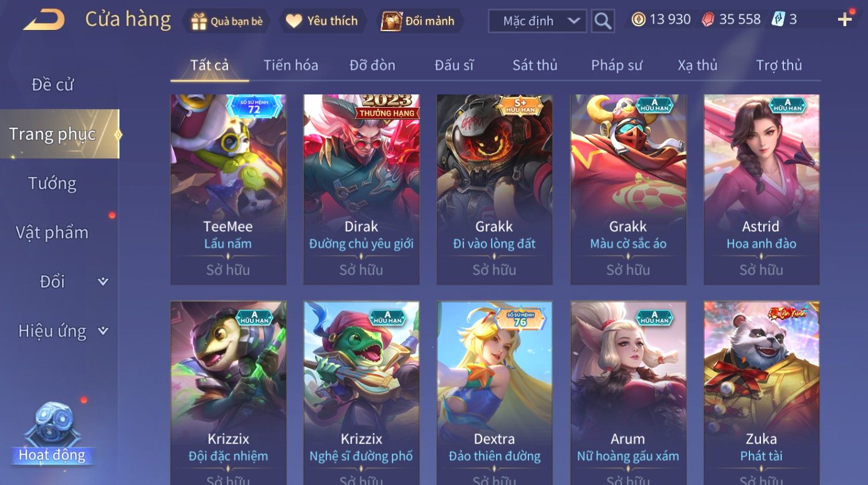
Task: Select the Astrid Hoa anh đào skin card
Action: (761, 189)
